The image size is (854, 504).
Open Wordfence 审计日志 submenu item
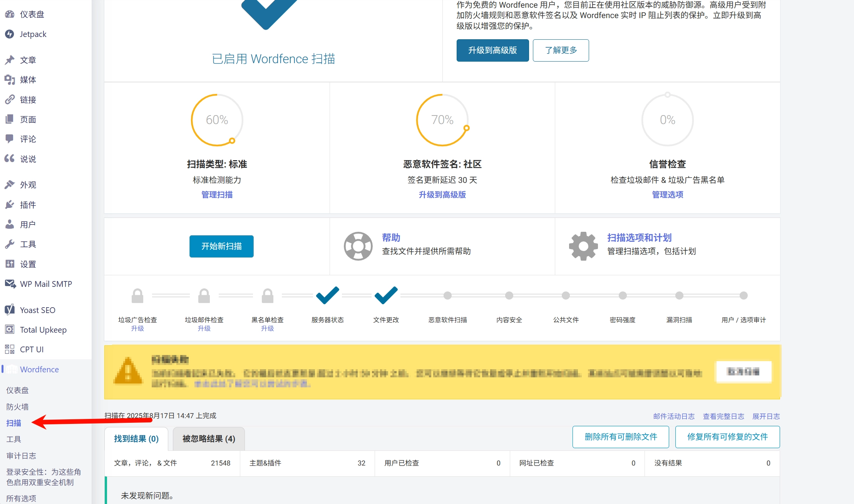(21, 455)
